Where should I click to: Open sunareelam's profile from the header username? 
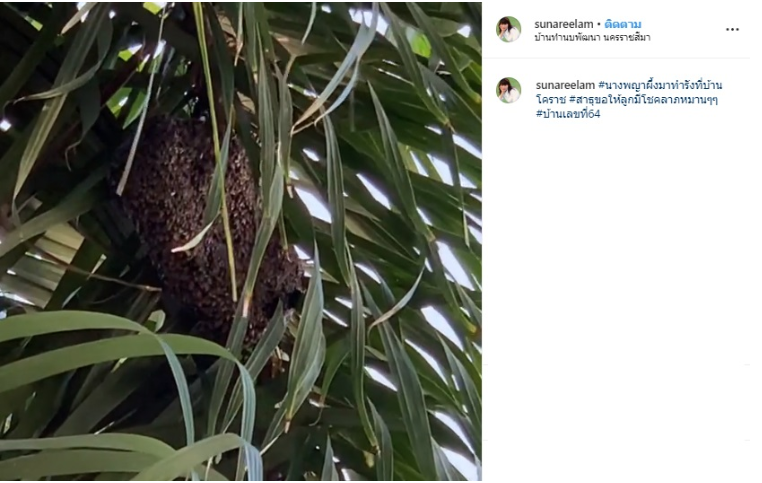564,24
